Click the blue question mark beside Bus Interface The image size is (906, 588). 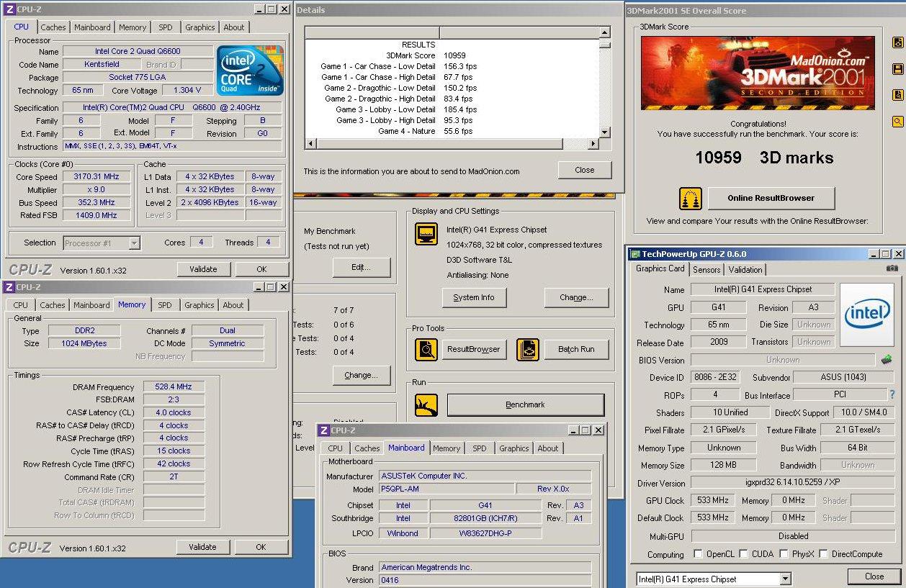[892, 394]
